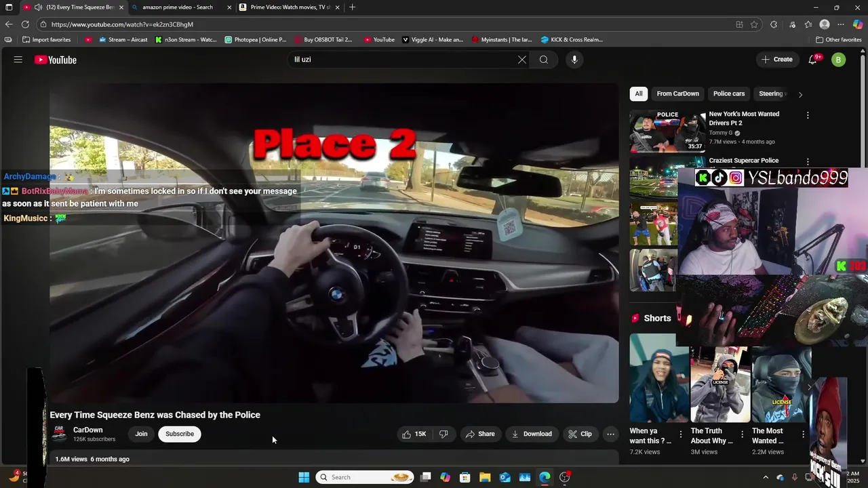The height and width of the screenshot is (488, 868).
Task: Download this video
Action: (x=531, y=434)
